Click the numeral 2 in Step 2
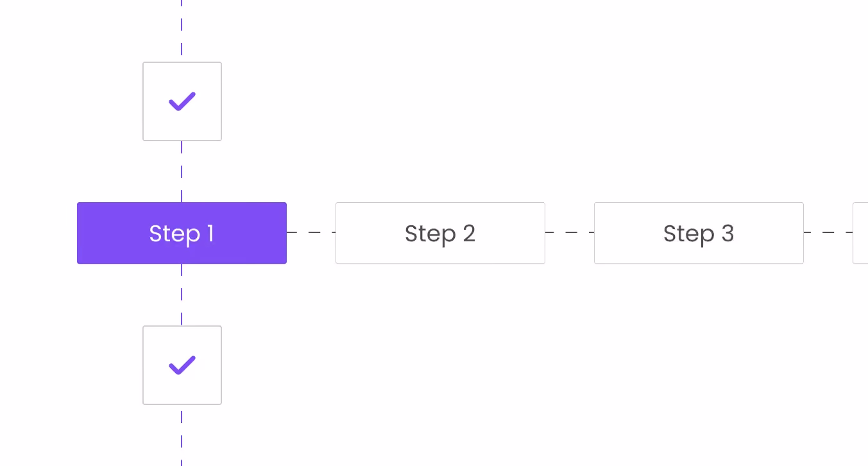 click(x=469, y=233)
